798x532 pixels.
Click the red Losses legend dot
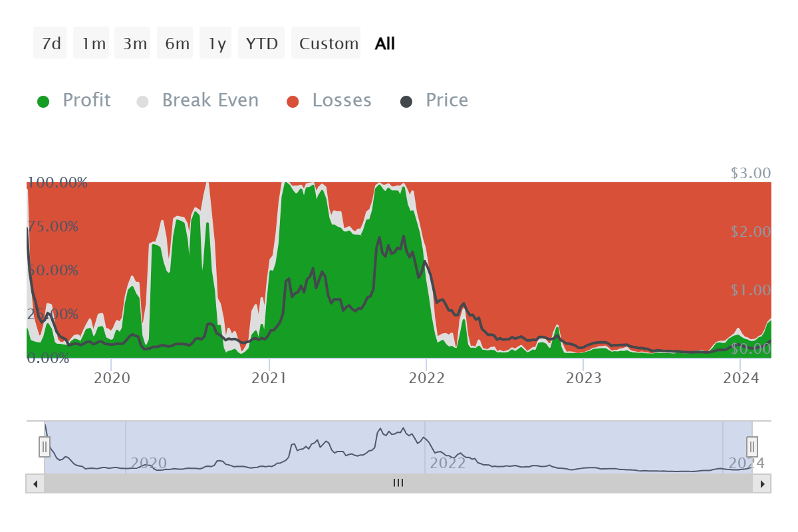pyautogui.click(x=293, y=102)
